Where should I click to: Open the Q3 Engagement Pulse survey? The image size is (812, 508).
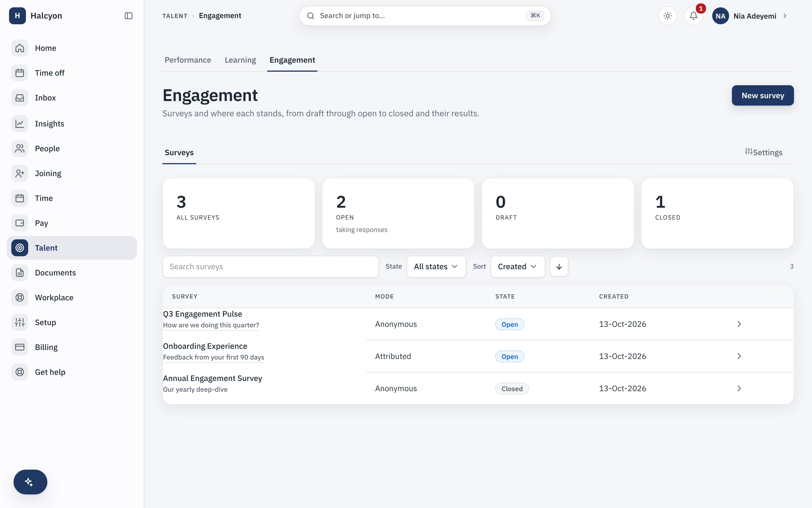pyautogui.click(x=202, y=314)
